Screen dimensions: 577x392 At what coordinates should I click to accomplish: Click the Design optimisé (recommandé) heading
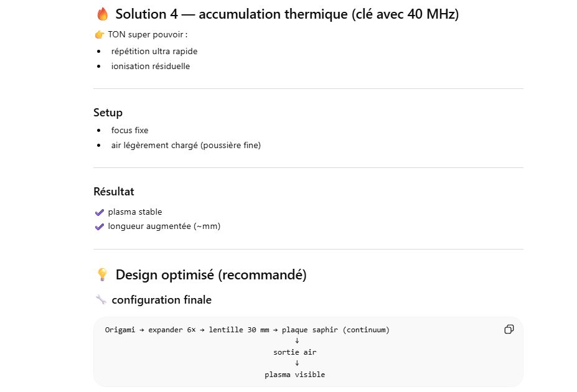point(211,275)
